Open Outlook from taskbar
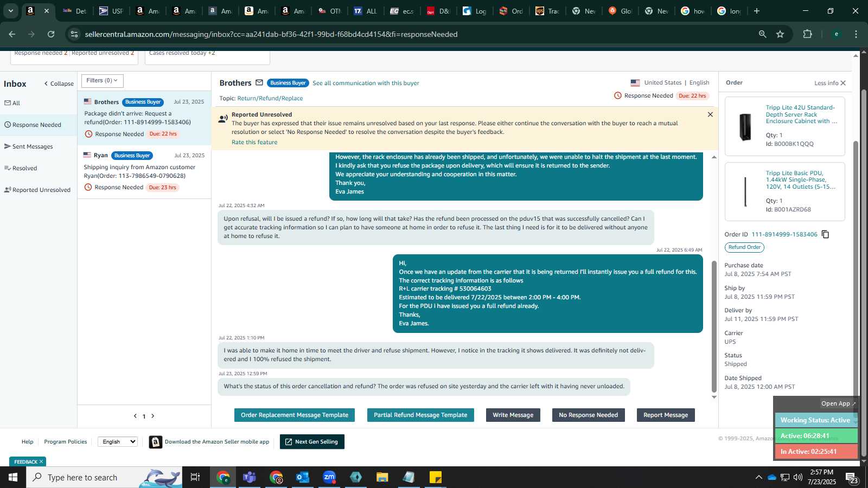 [x=303, y=477]
